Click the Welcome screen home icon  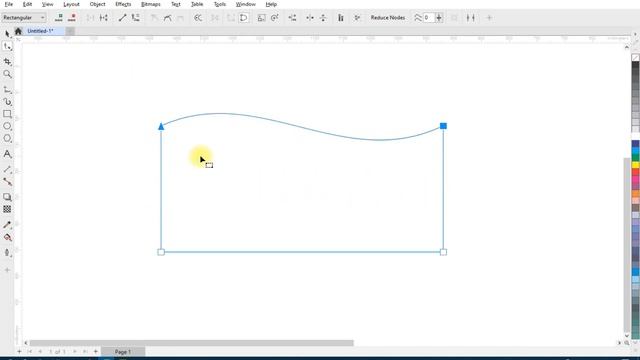[18, 31]
